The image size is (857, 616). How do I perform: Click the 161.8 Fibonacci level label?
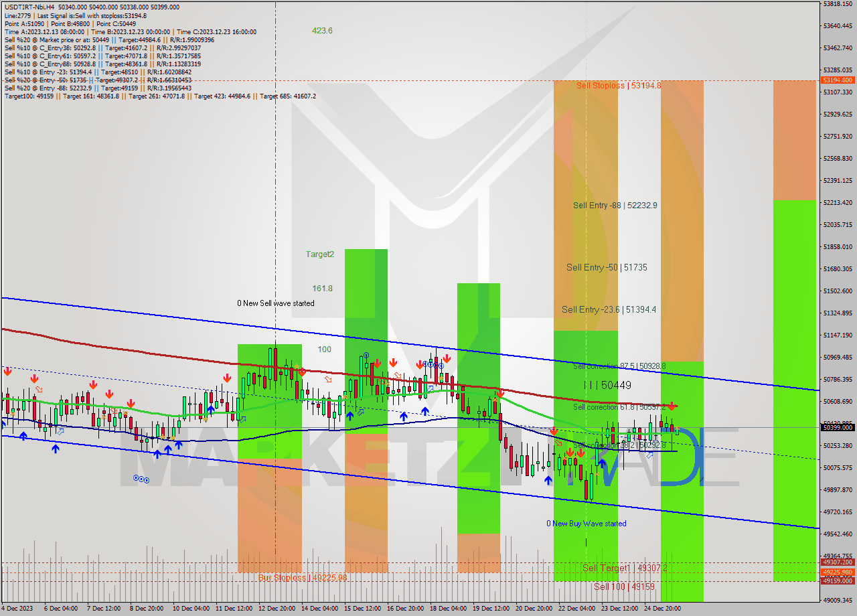coord(322,289)
